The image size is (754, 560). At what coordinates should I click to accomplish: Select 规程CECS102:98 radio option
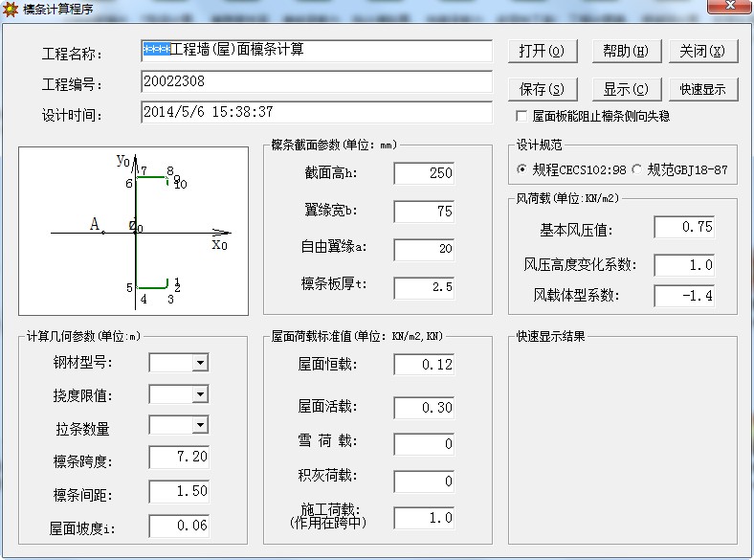(521, 169)
